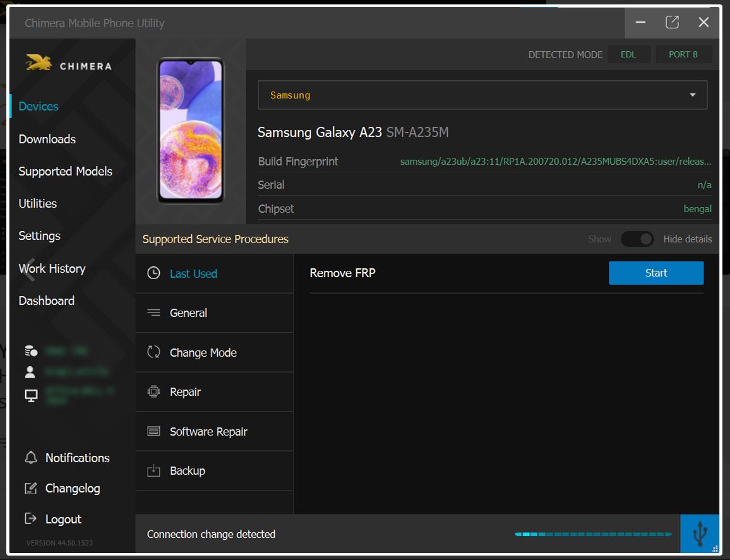Click the Changelog edit icon
This screenshot has height=560, width=730.
31,488
